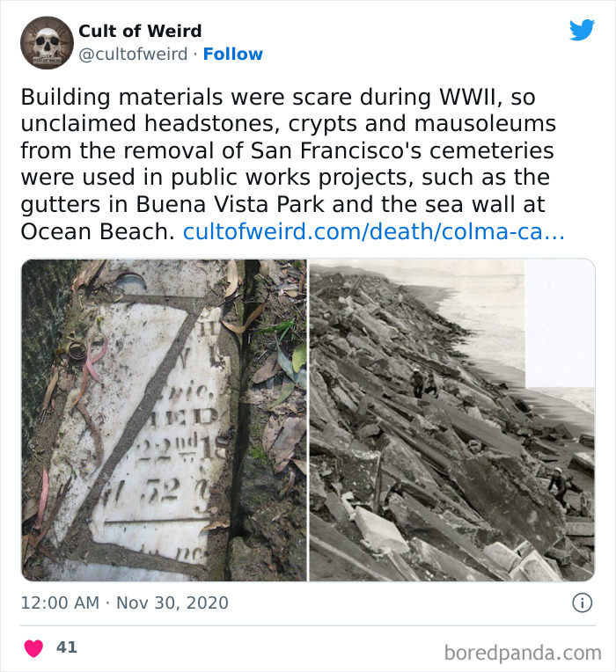
Task: Like the tweet with the pink heart
Action: (x=33, y=647)
